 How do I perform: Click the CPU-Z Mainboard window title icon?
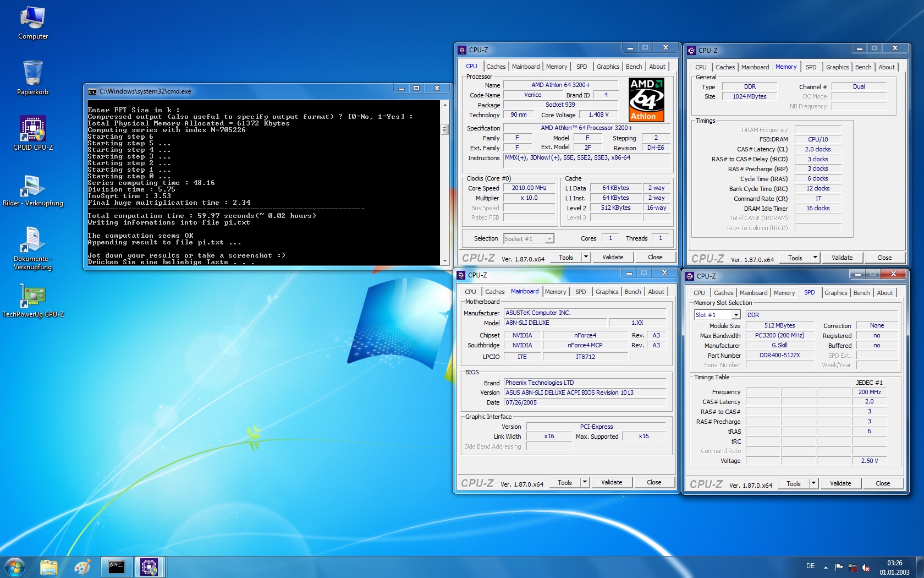point(461,275)
